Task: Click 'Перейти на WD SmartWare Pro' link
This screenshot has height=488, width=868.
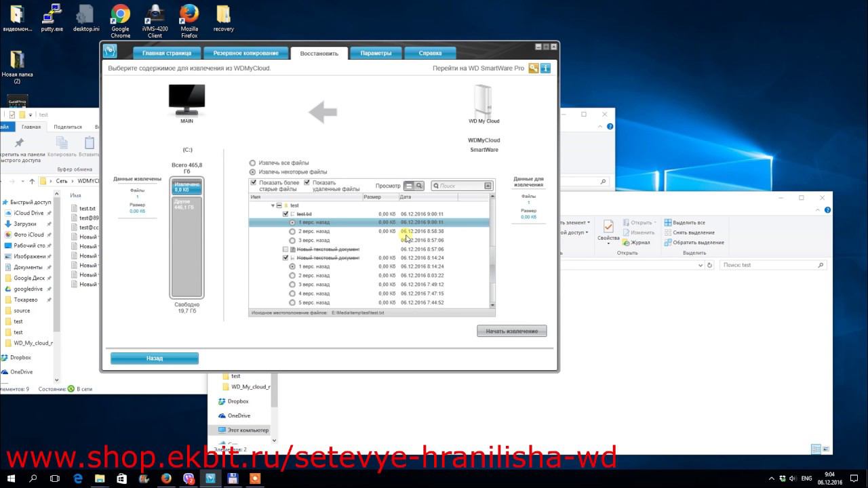Action: pyautogui.click(x=479, y=68)
